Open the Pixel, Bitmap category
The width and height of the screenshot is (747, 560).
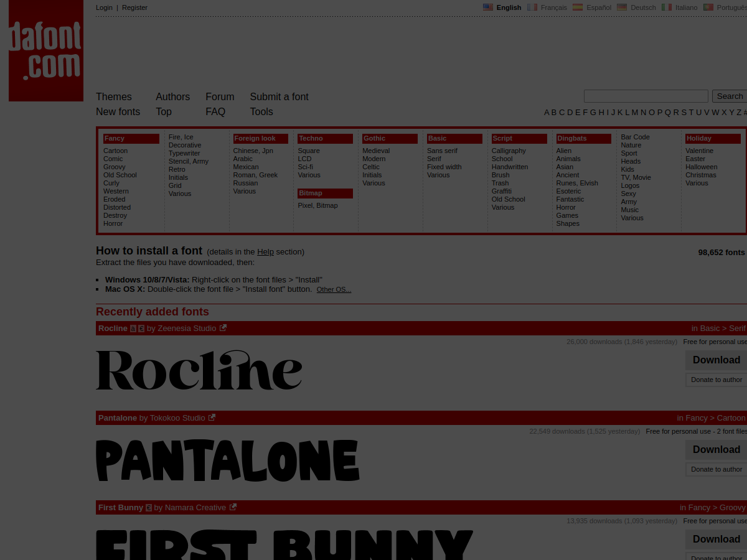click(x=317, y=205)
